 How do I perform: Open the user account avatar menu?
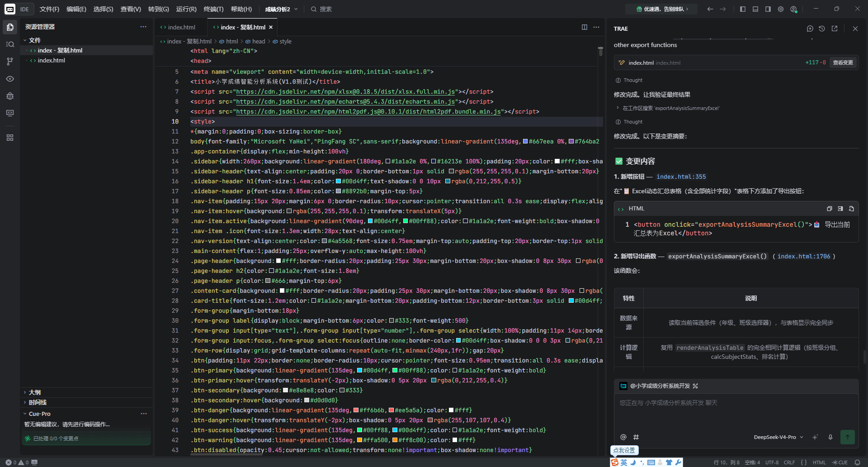point(793,9)
